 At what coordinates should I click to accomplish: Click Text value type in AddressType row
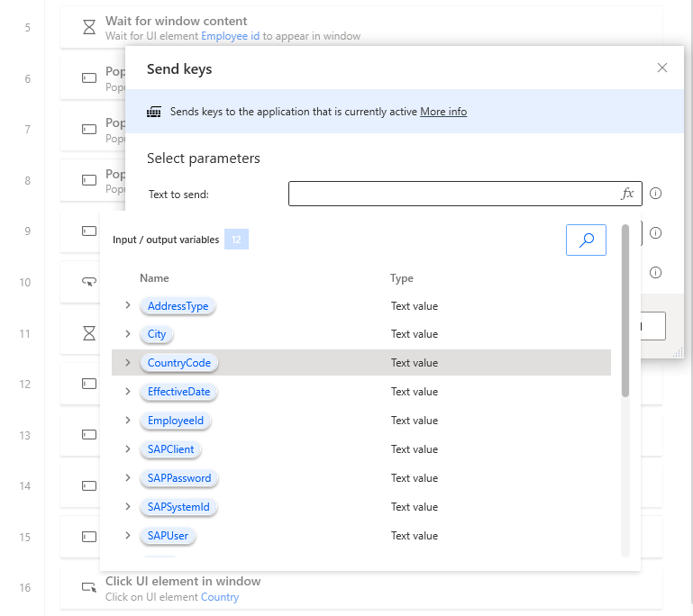[x=415, y=306]
